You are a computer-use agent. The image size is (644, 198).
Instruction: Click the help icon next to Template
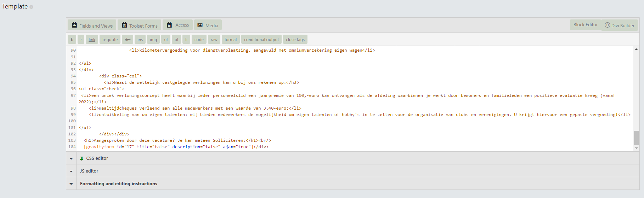coord(32,7)
